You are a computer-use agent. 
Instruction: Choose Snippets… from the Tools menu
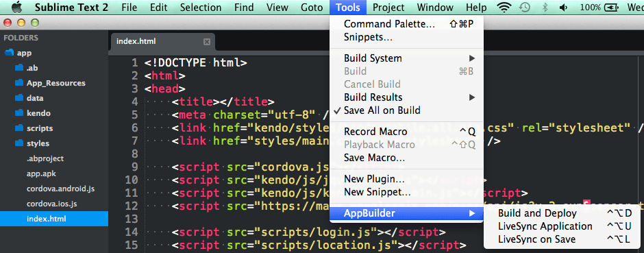click(x=406, y=37)
